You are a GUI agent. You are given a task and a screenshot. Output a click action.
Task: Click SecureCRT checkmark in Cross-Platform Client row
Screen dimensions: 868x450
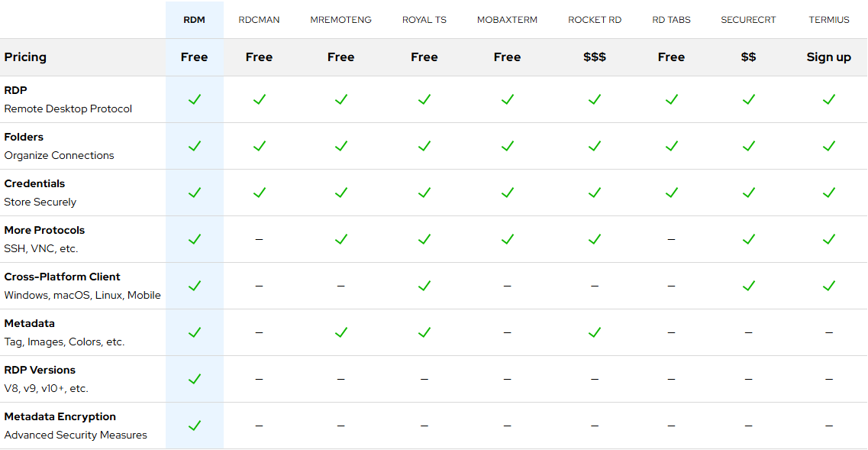pos(748,286)
